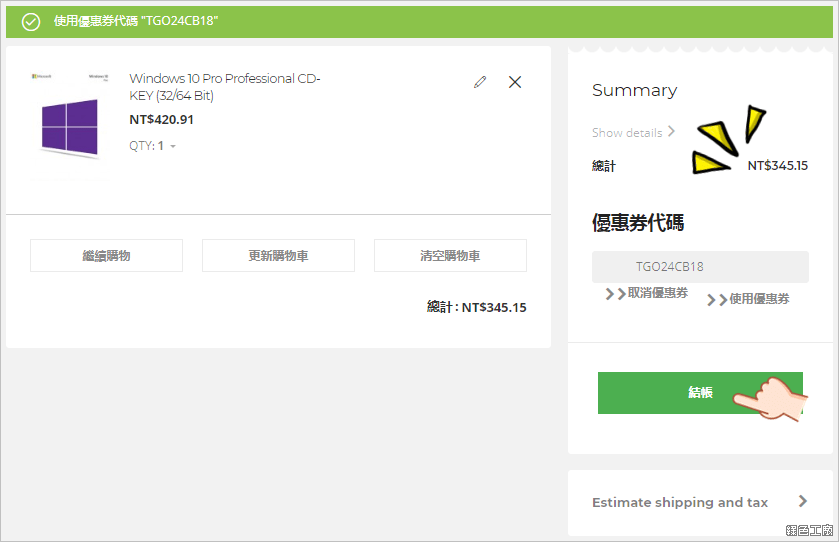Click 取消優惠券 to cancel the coupon

coord(647,293)
